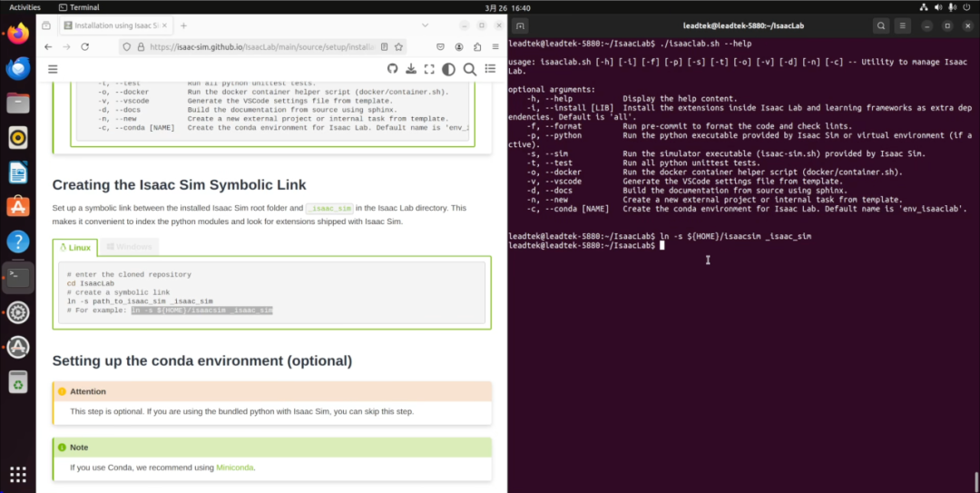Image resolution: width=980 pixels, height=493 pixels.
Task: Open Software Updater from dock
Action: (x=18, y=347)
